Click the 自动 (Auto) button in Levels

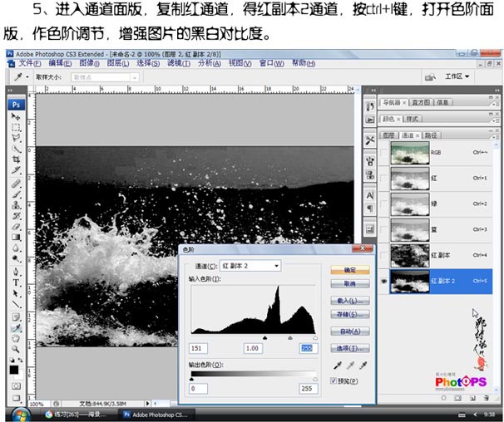click(349, 331)
